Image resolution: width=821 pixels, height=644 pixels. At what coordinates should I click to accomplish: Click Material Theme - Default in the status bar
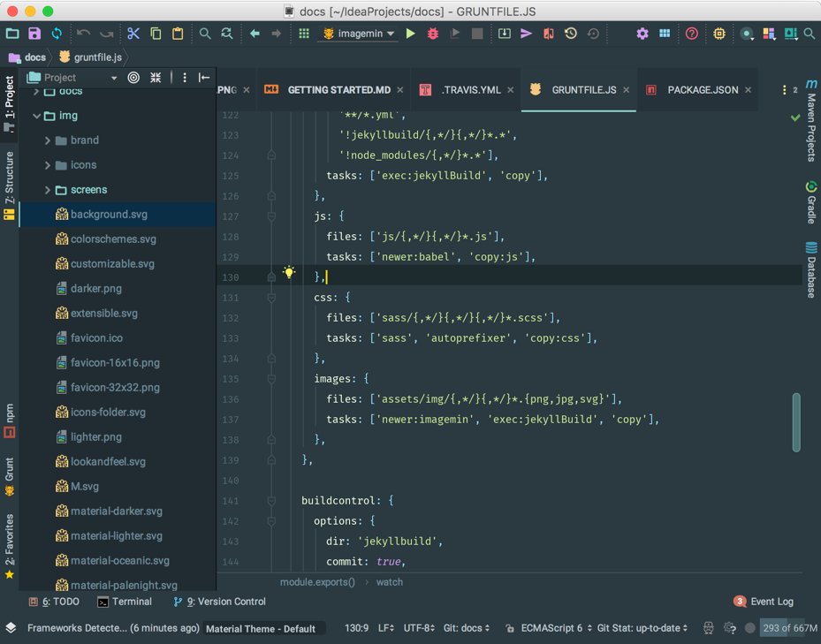261,628
